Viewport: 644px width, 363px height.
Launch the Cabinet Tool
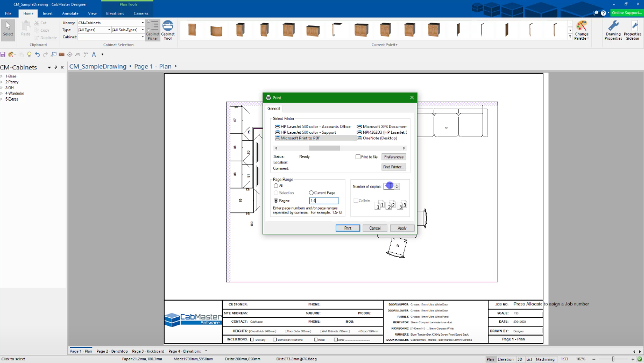click(x=167, y=31)
